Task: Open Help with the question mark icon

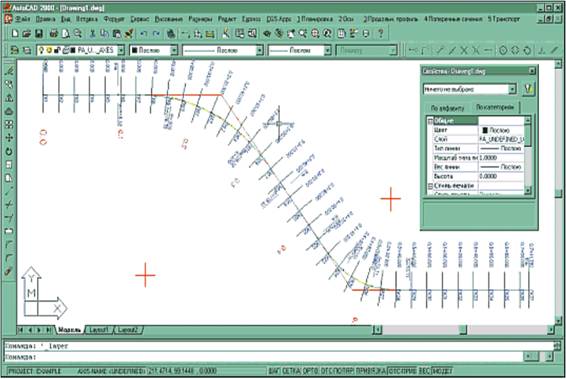Action: [x=380, y=34]
